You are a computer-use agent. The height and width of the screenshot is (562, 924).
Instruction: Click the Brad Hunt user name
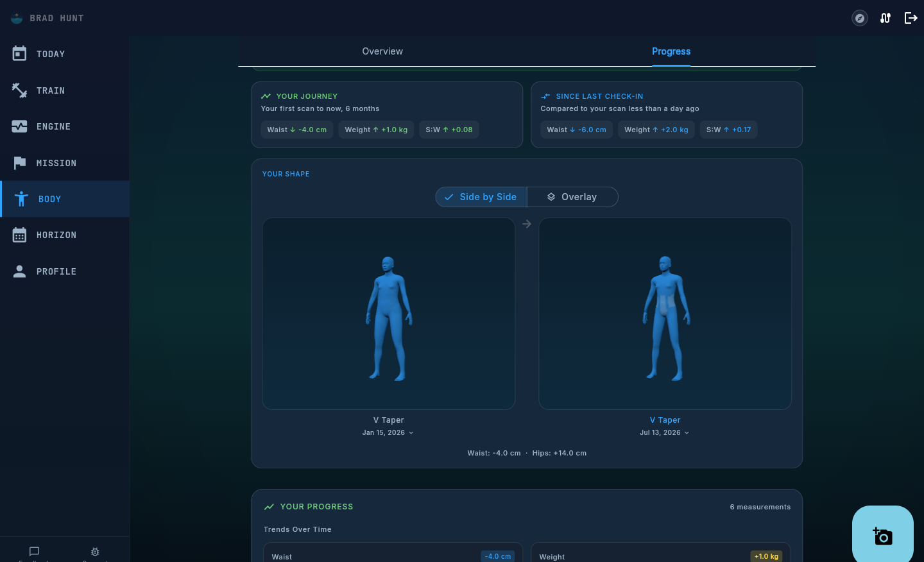(x=56, y=18)
